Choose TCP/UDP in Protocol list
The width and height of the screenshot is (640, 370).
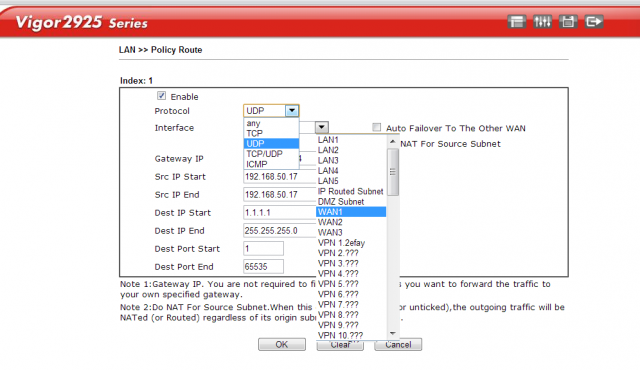271,154
